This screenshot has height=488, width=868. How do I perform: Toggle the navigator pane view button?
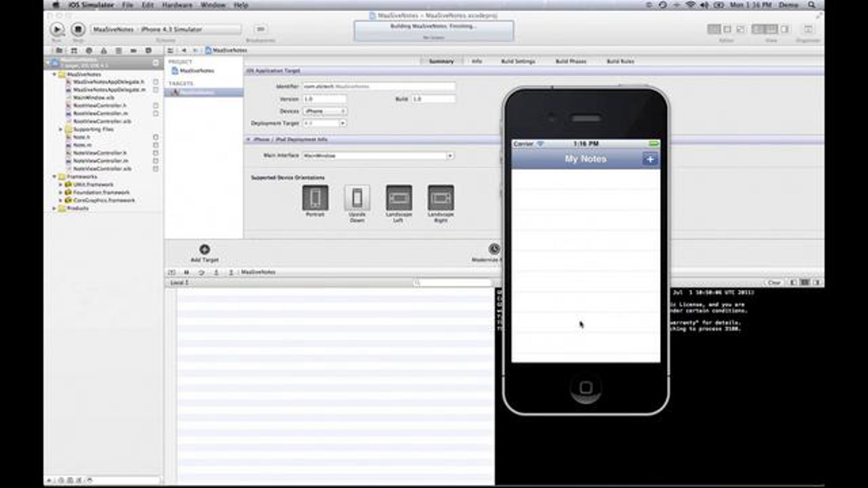click(x=757, y=29)
